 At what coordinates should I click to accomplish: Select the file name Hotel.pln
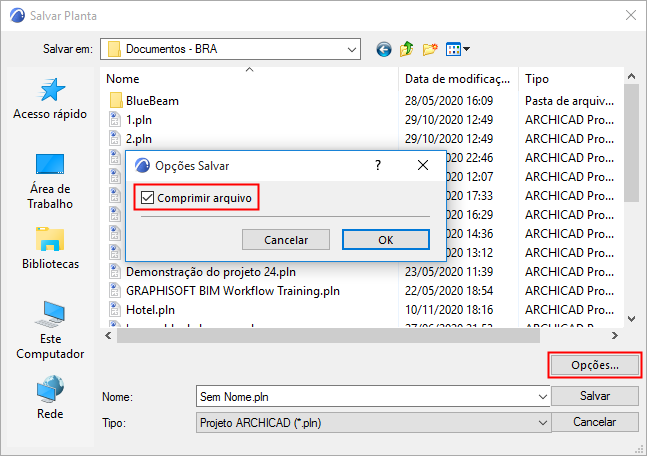150,310
